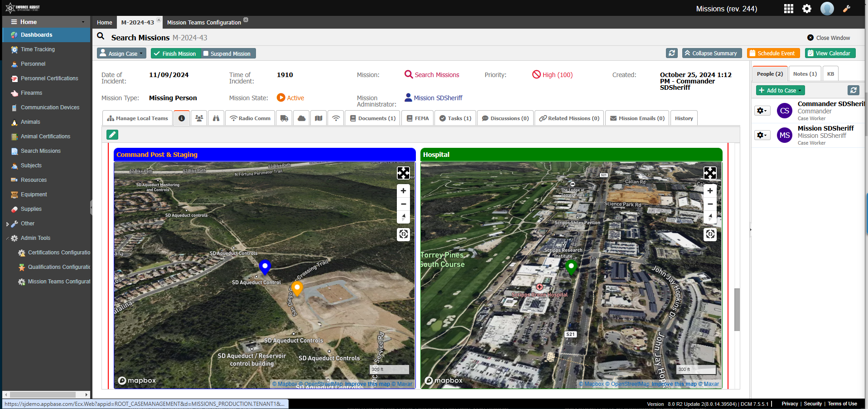Collapse the left sidebar with its handle
Viewport: 868px width, 409px height.
coord(91,207)
